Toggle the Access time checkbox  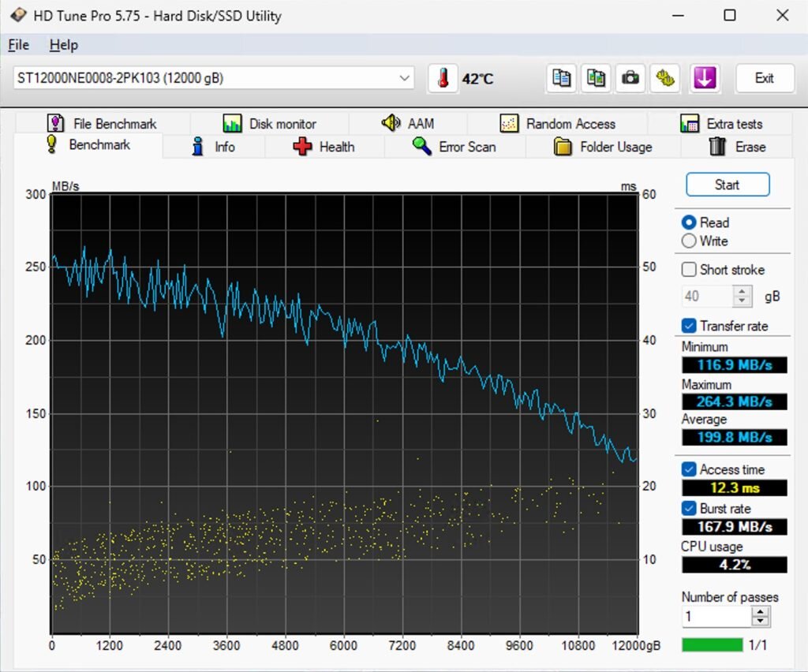click(688, 469)
